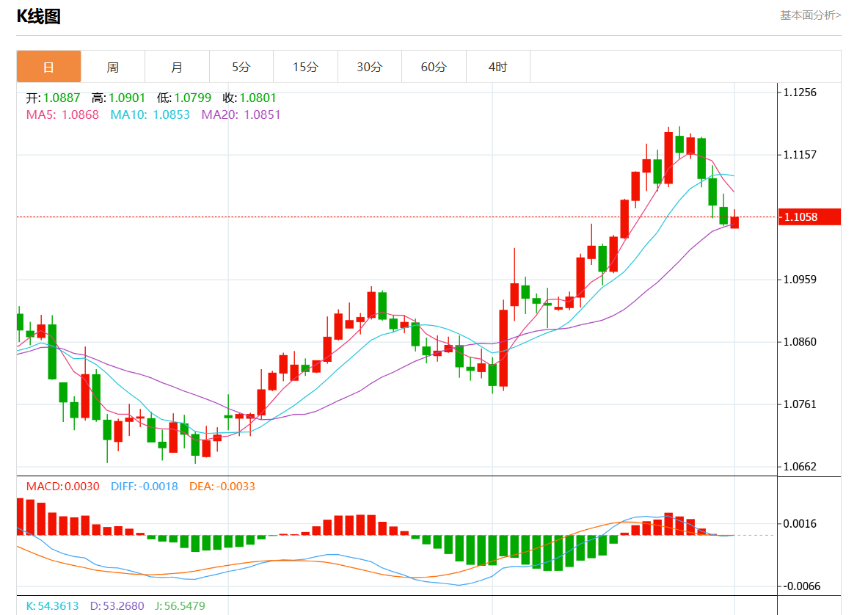
Task: Click the MA20 indicator label
Action: pyautogui.click(x=241, y=114)
